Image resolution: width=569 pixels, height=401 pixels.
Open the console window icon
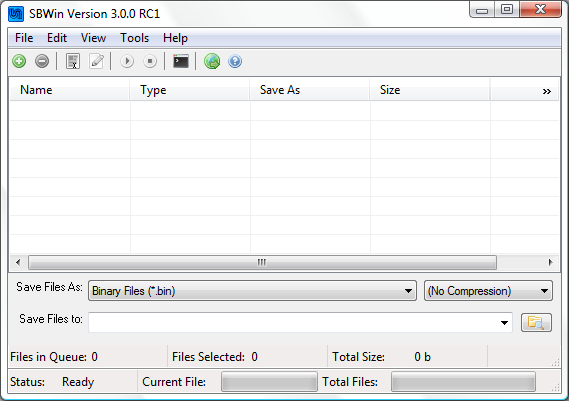pyautogui.click(x=181, y=61)
